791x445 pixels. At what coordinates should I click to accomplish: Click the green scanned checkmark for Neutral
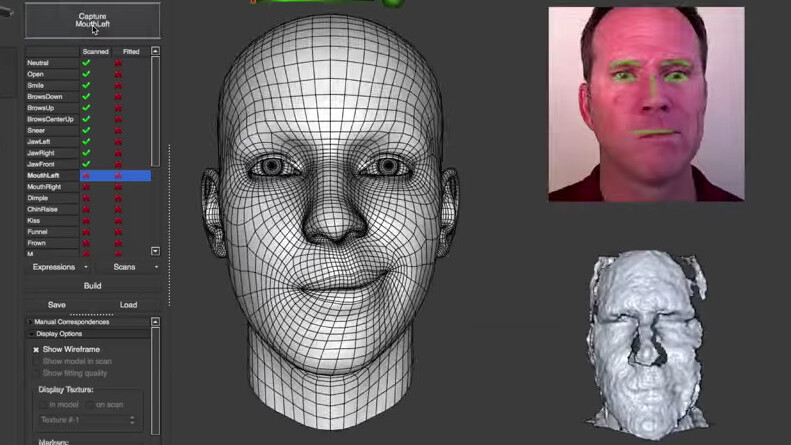point(86,63)
